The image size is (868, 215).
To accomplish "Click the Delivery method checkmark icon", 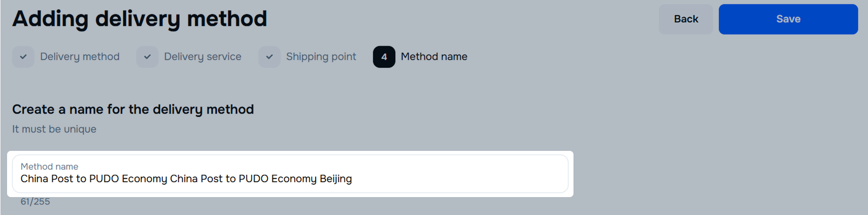I will pyautogui.click(x=23, y=57).
